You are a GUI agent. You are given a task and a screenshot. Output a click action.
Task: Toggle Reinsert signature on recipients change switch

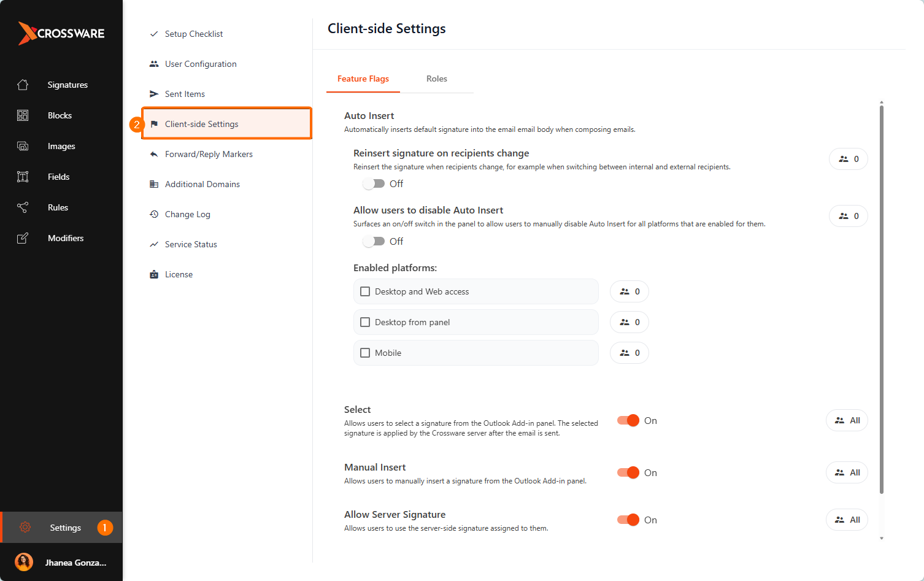pyautogui.click(x=374, y=183)
